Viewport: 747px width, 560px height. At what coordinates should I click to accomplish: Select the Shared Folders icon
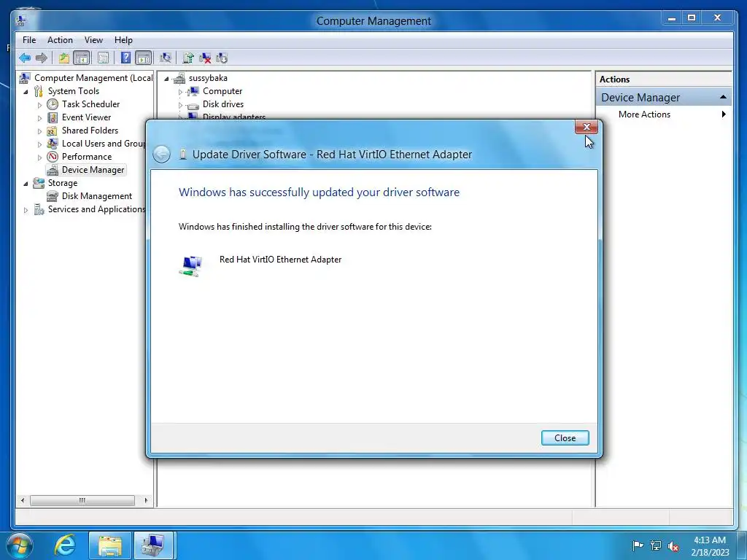coord(53,131)
